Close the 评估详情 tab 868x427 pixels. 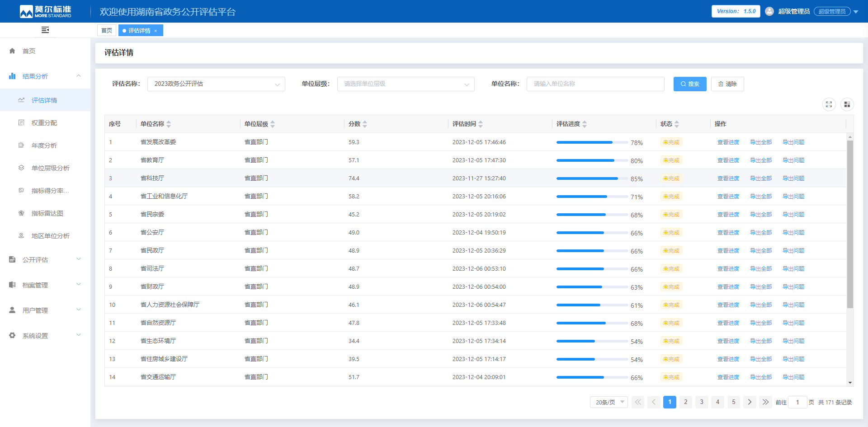[156, 31]
